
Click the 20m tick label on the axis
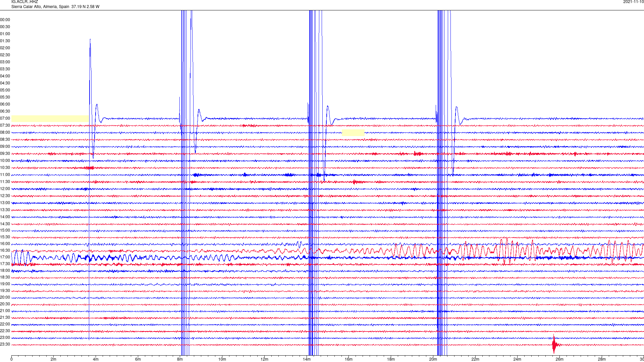tap(433, 359)
